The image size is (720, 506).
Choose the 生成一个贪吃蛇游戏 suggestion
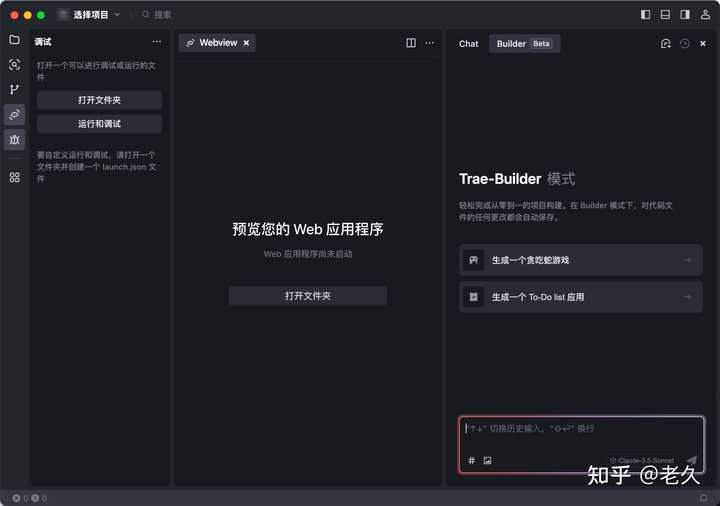(580, 260)
